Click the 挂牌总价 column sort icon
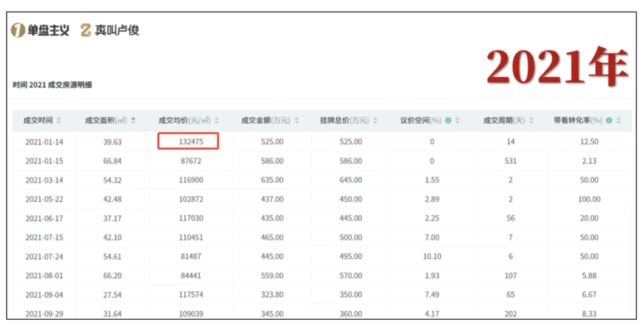The height and width of the screenshot is (325, 644). click(375, 121)
